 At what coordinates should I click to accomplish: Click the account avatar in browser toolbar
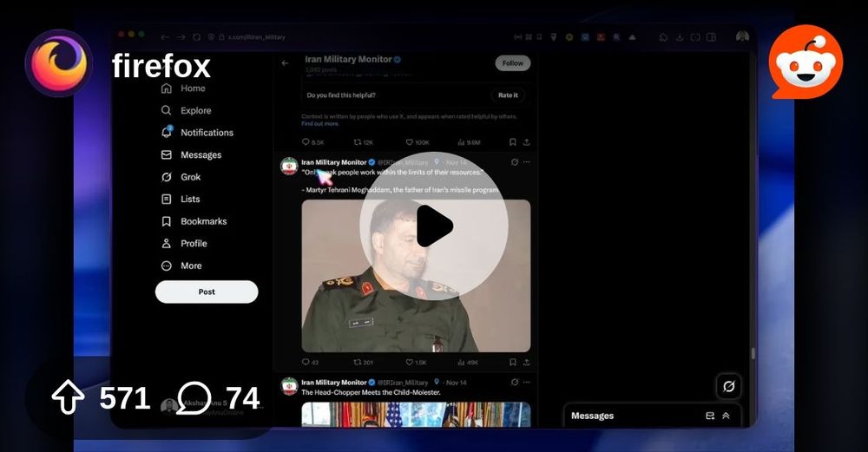coord(742,36)
